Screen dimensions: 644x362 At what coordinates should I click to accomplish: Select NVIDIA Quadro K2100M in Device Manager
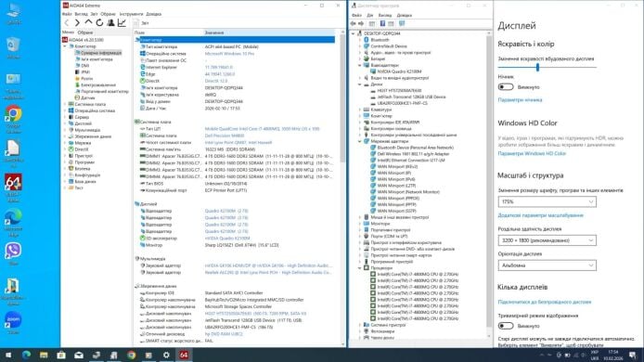[x=395, y=71]
